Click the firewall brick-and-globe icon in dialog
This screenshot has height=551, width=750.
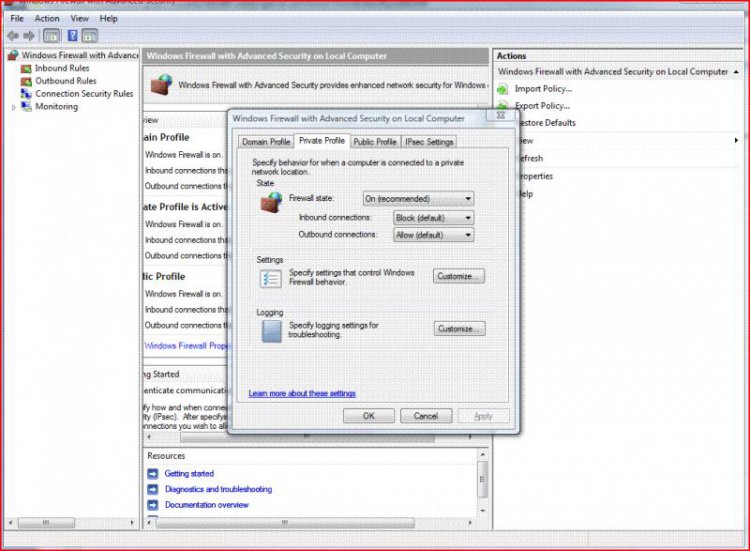click(x=271, y=202)
